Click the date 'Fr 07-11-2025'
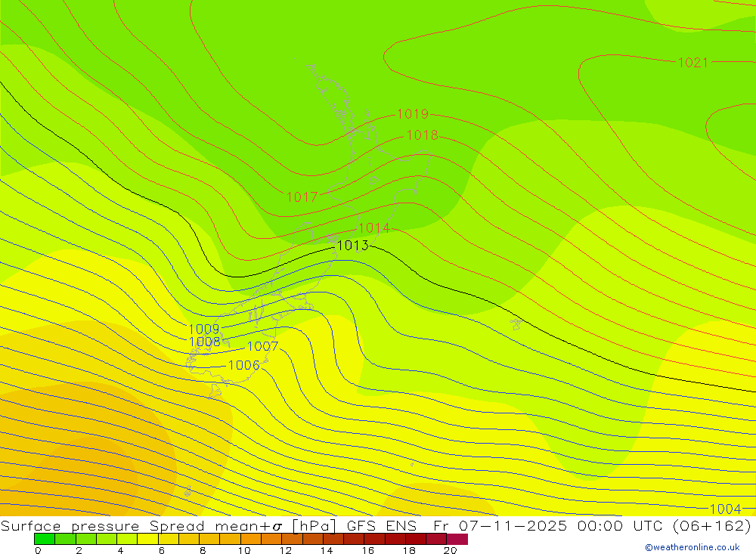The height and width of the screenshot is (554, 756). (500, 525)
